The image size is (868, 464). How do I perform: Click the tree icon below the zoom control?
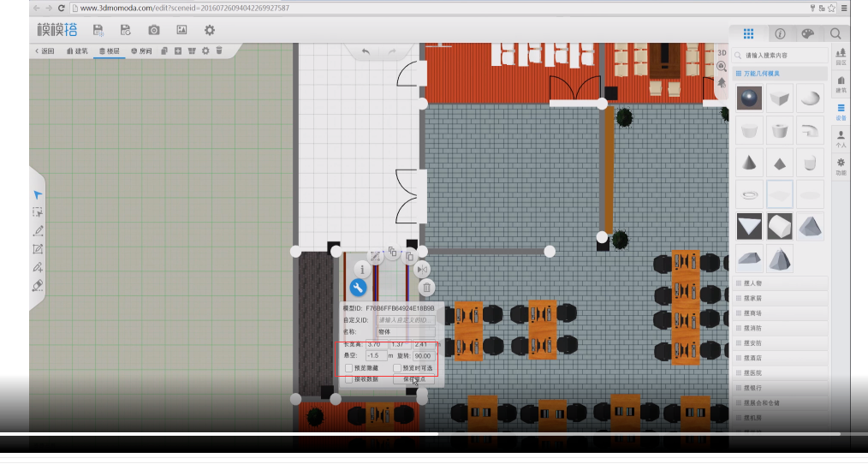(x=722, y=82)
